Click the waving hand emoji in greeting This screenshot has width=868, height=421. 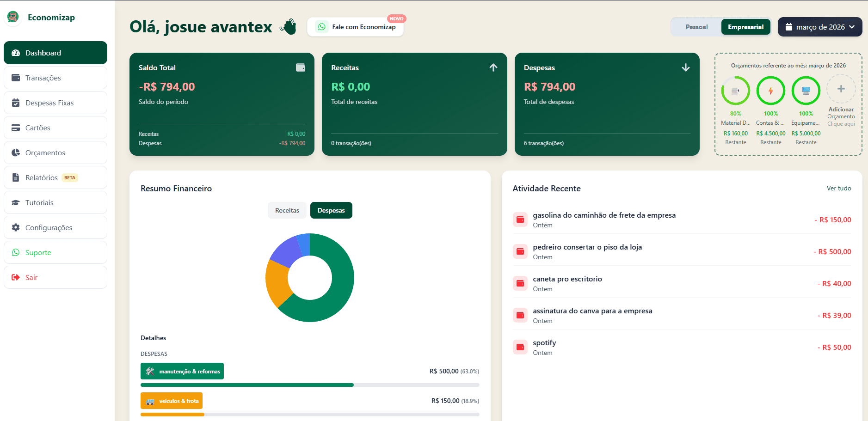tap(288, 26)
